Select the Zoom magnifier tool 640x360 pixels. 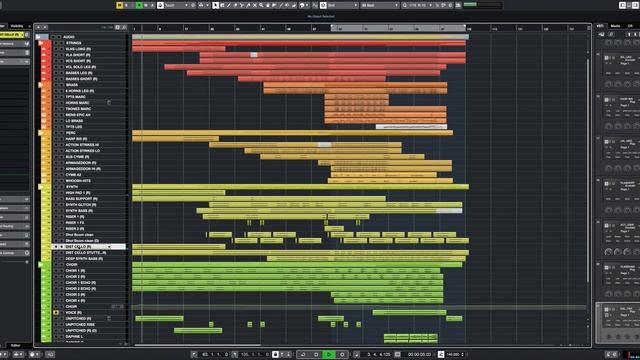coord(261,5)
